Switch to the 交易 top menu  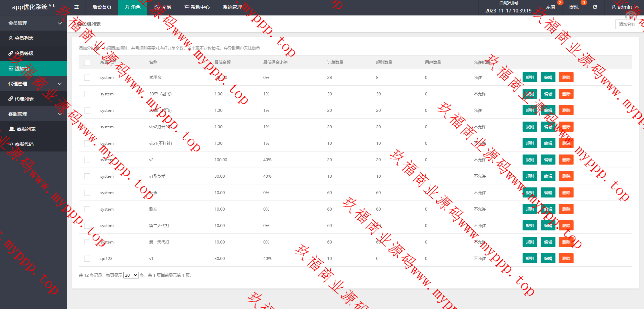tap(162, 7)
